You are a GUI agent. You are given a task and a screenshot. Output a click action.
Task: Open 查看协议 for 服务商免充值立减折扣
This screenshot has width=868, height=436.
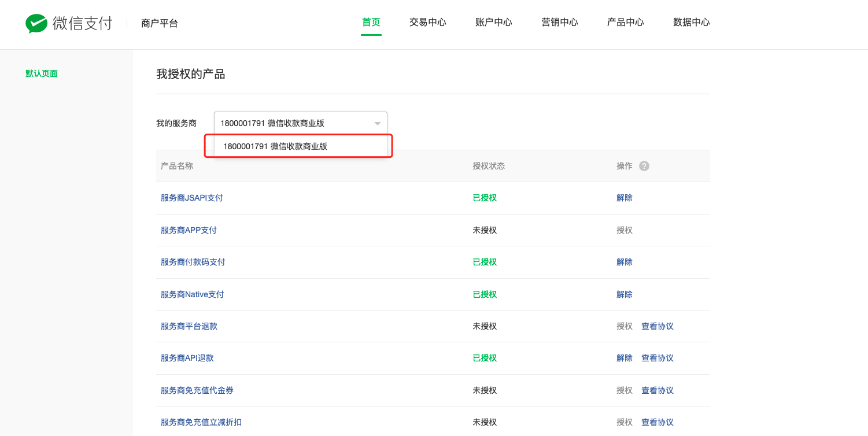(x=658, y=422)
